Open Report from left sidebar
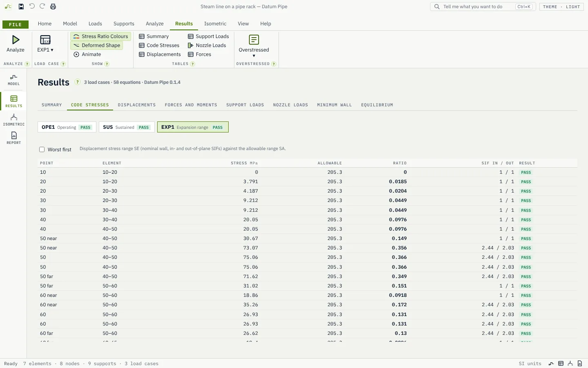 point(13,138)
